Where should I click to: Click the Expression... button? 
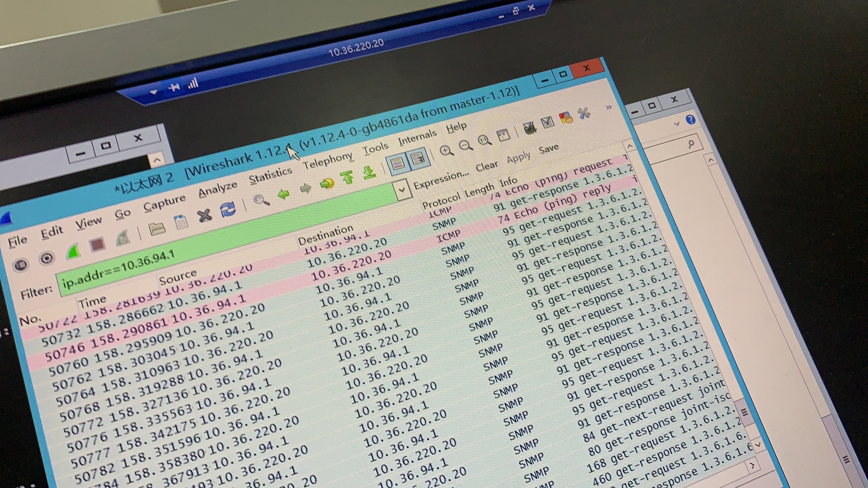tap(441, 180)
